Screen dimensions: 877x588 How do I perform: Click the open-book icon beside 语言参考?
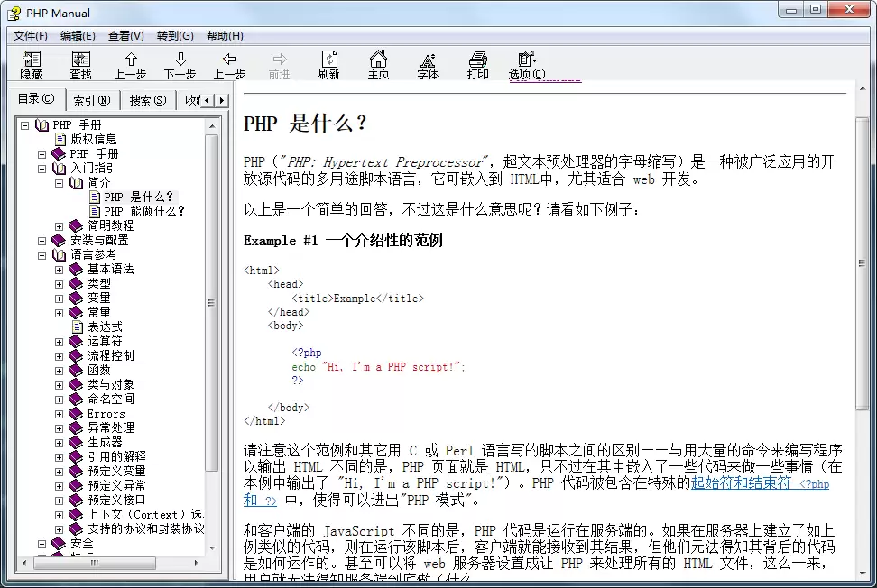coord(59,255)
